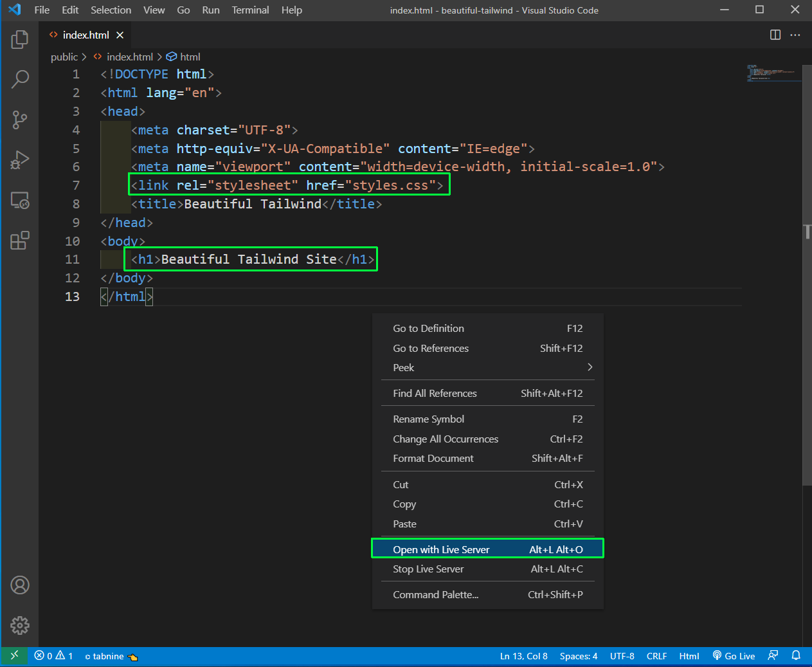This screenshot has height=667, width=812.
Task: Click the Ln 13, Col 8 status item
Action: (x=523, y=656)
